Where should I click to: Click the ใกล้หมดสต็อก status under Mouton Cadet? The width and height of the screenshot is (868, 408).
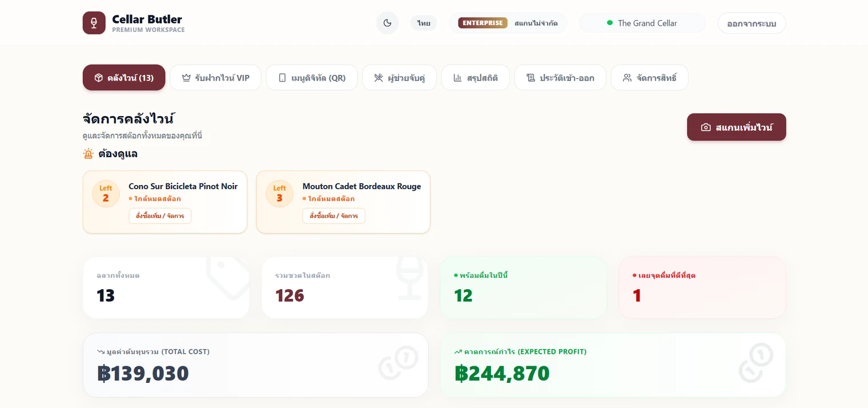point(328,199)
